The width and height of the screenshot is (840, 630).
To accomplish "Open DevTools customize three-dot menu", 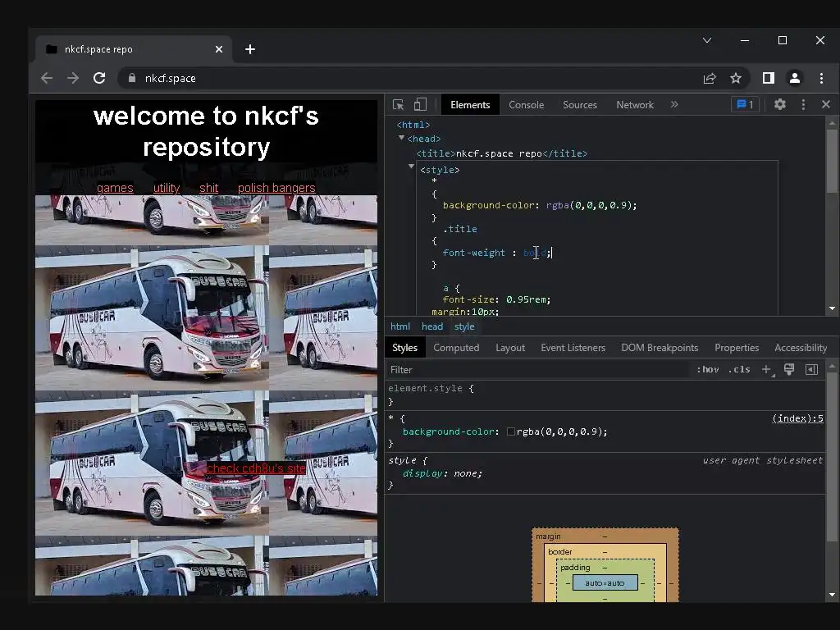I will (803, 104).
